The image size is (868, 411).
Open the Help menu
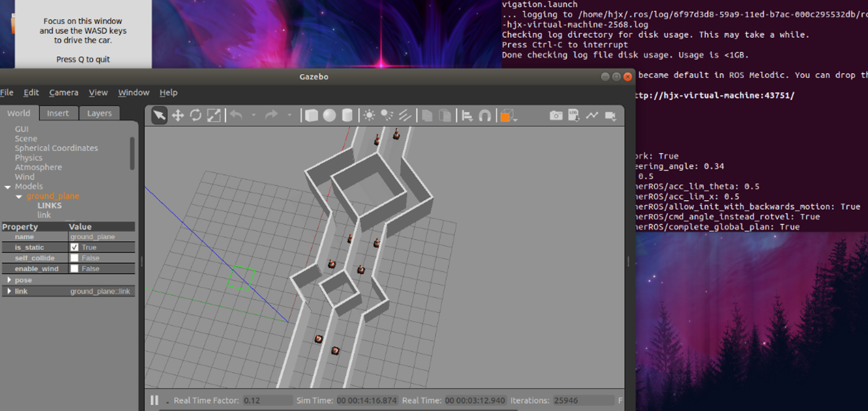click(x=169, y=92)
